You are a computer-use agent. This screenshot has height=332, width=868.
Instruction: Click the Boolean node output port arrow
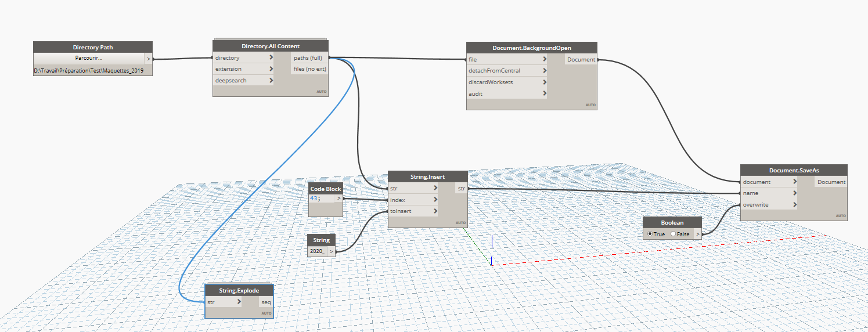tap(698, 234)
